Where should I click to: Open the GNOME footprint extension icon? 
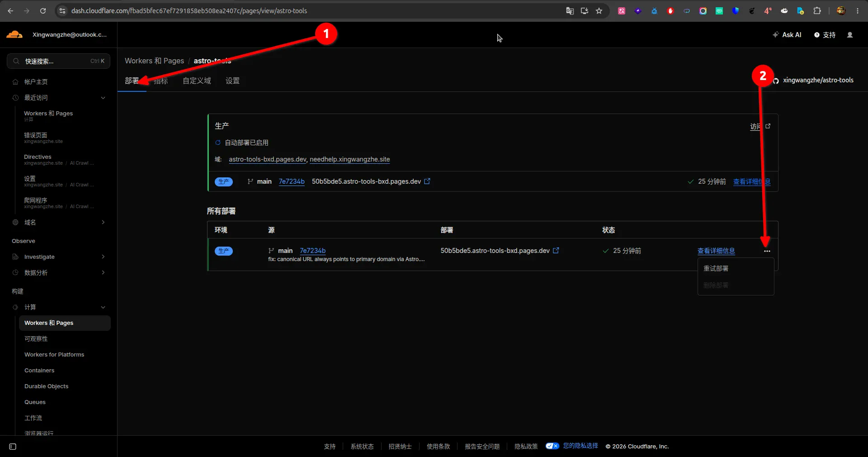tap(752, 11)
